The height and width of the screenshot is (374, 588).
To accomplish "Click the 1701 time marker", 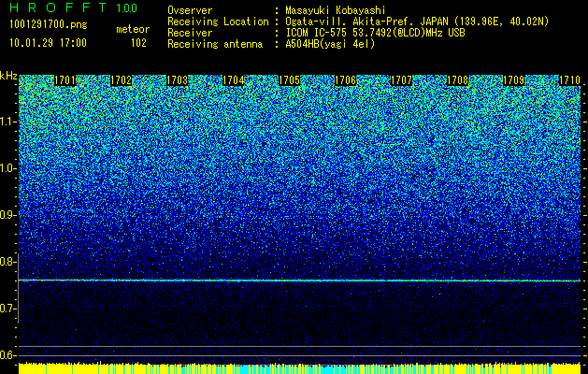I will (x=65, y=80).
